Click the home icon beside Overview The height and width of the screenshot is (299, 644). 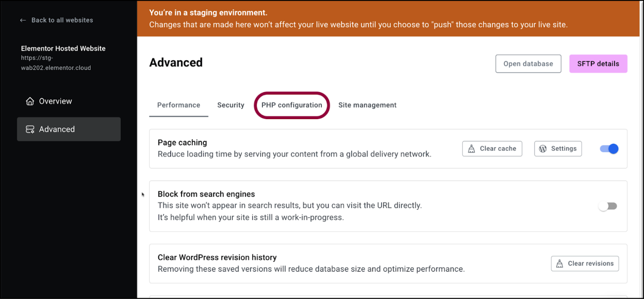tap(30, 101)
